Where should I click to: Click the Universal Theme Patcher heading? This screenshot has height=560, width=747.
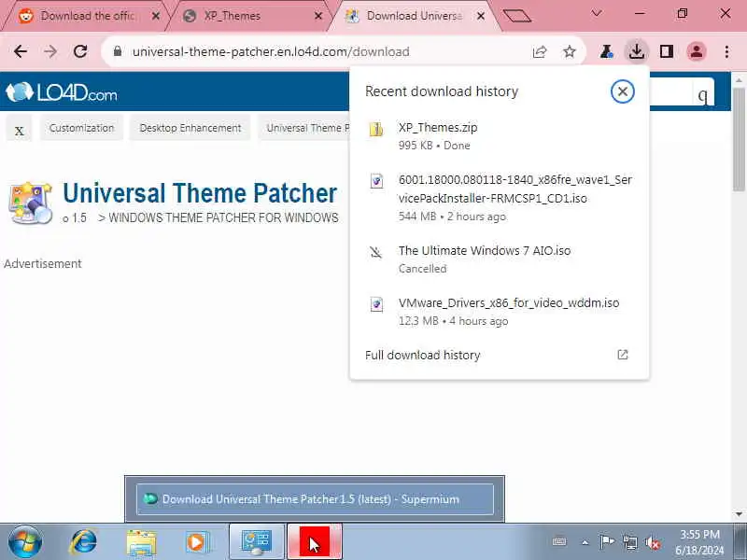(x=200, y=193)
